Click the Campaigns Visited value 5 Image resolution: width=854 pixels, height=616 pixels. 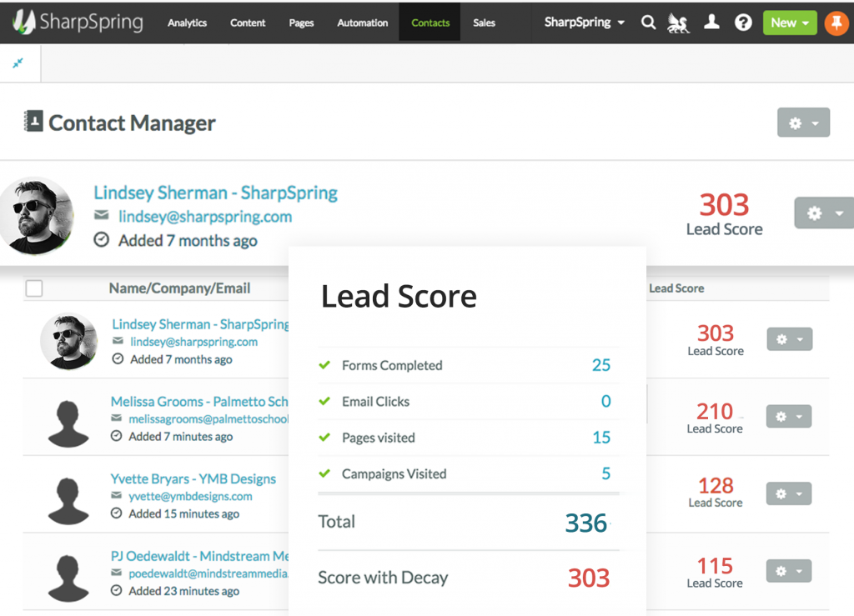[605, 473]
